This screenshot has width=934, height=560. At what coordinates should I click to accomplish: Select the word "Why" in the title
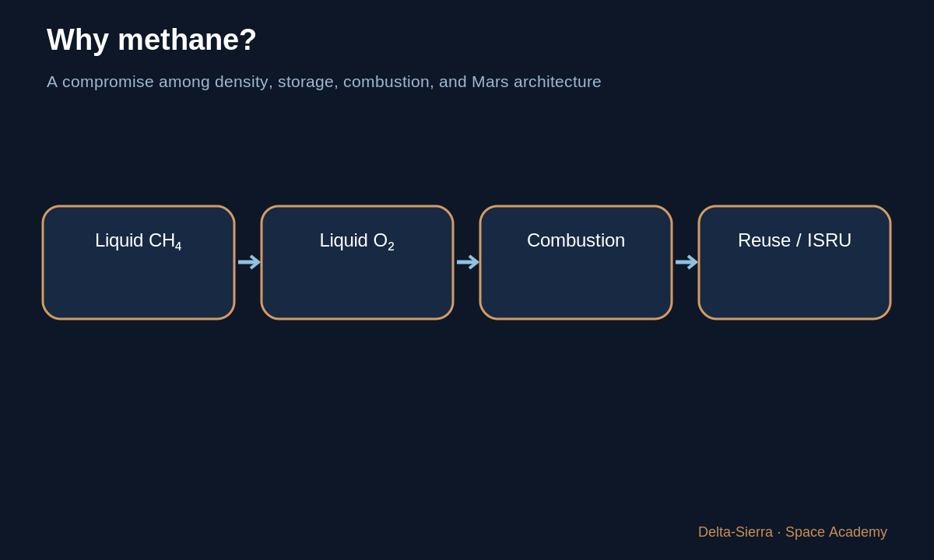78,40
